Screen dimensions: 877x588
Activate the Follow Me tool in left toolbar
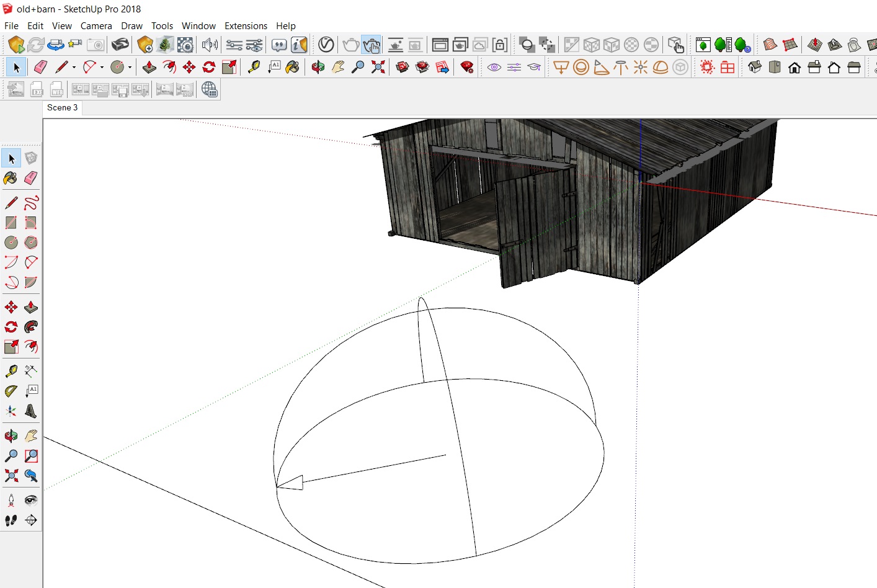point(31,327)
